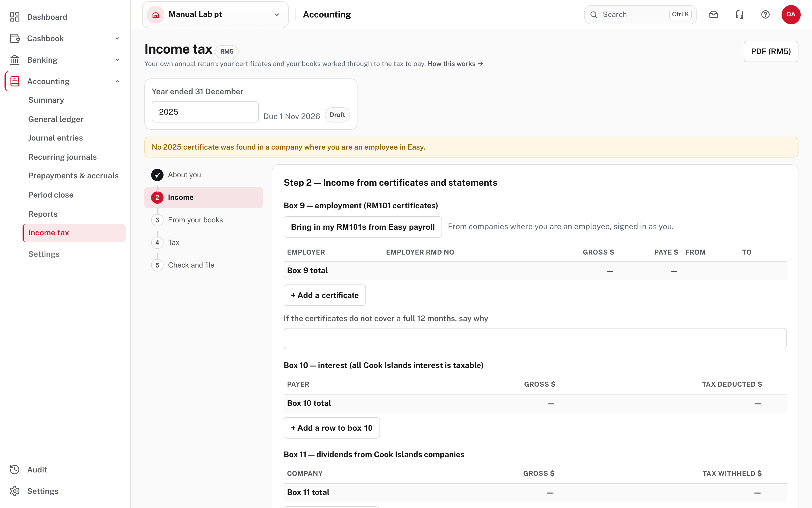Click the Cashbook wallet icon
This screenshot has height=508, width=812.
pyautogui.click(x=14, y=38)
